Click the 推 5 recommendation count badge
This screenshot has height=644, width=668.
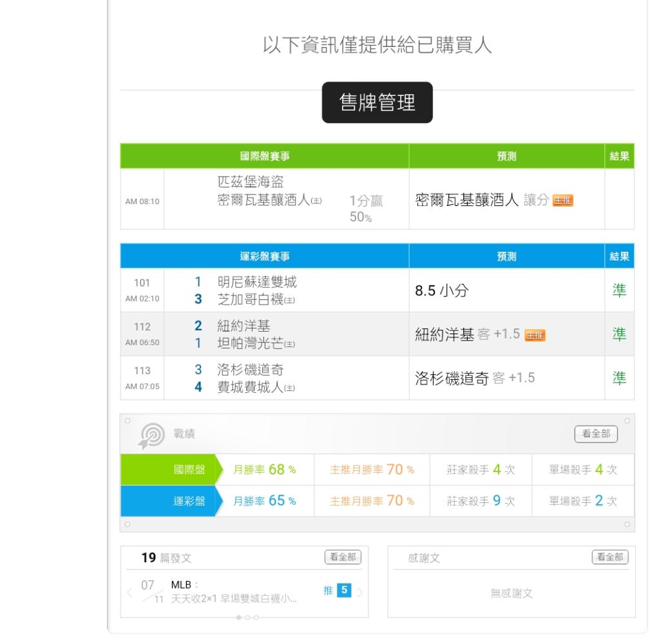(337, 591)
